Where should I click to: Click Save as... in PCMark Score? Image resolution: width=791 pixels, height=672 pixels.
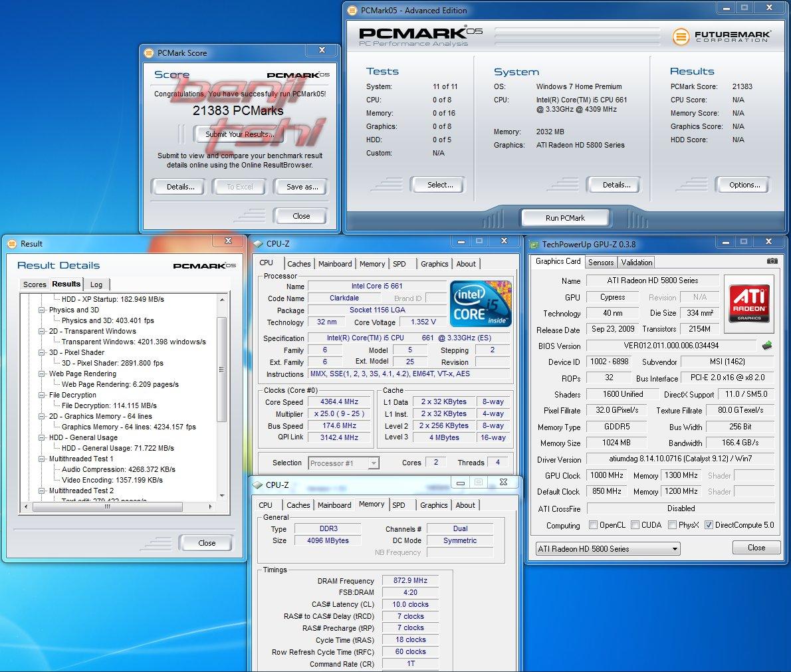(302, 187)
